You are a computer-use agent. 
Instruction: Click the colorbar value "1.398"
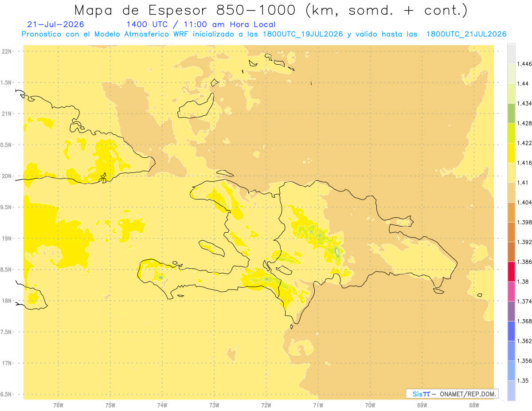524,222
